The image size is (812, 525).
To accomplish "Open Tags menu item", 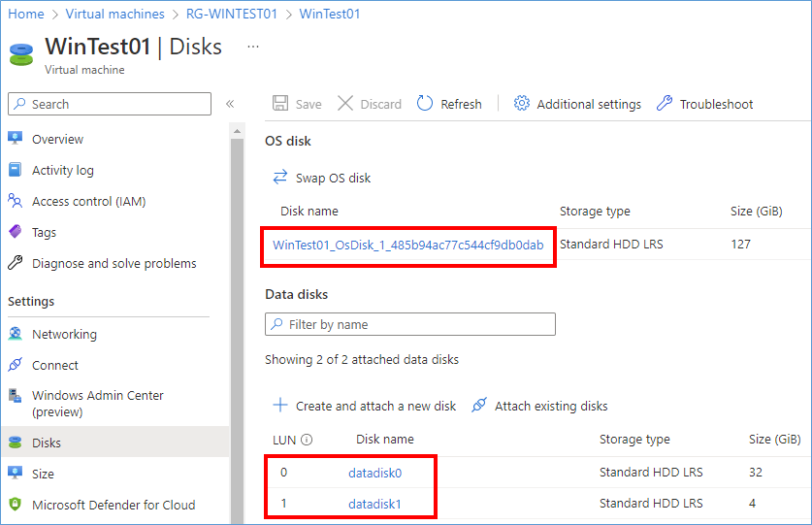I will coord(44,233).
